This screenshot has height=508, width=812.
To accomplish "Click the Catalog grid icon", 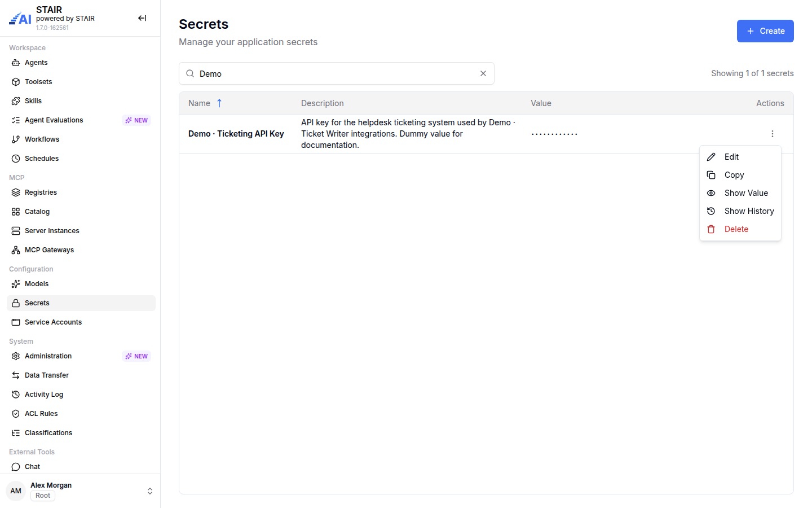I will [16, 212].
